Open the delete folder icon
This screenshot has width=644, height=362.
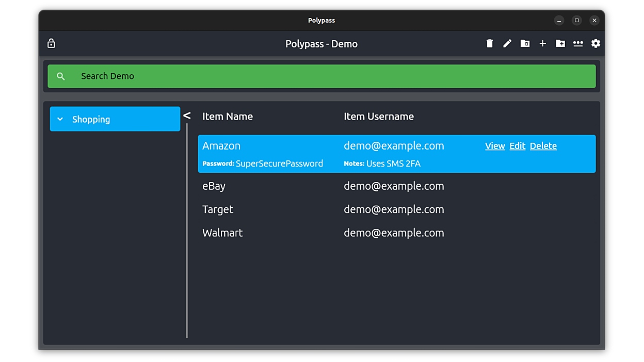click(525, 43)
